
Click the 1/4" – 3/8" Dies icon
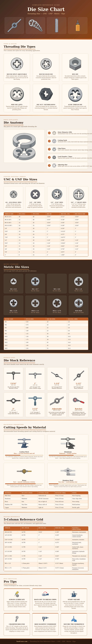(35, 194)
